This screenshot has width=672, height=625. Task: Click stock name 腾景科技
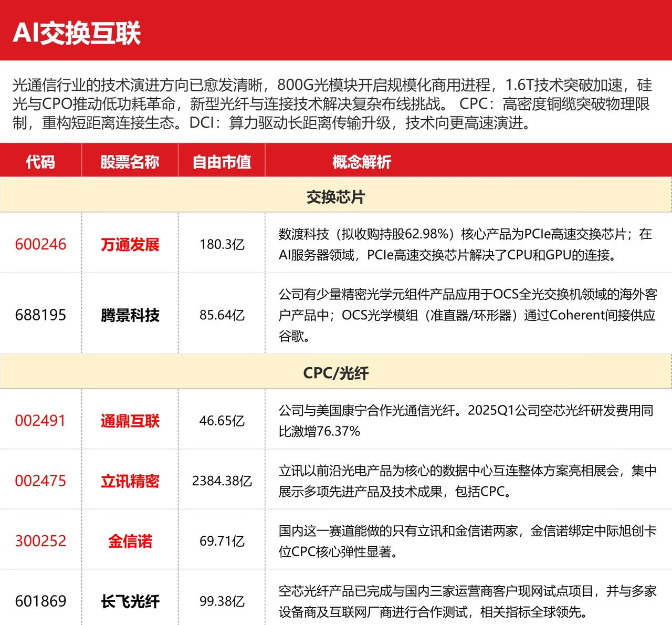pyautogui.click(x=130, y=315)
